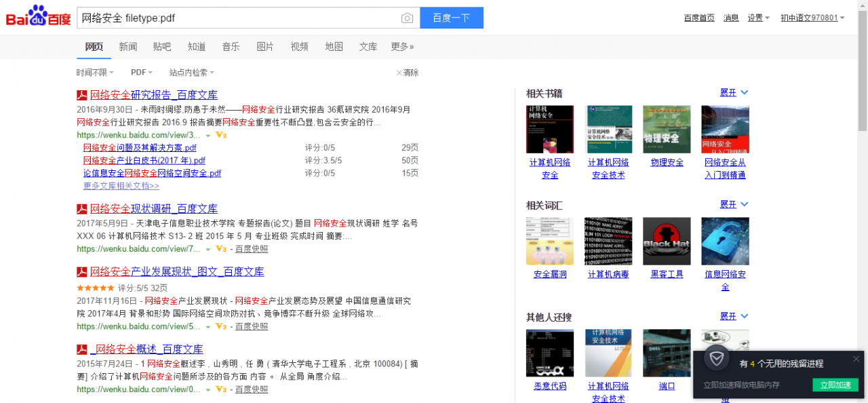Open Black Hat 黑客工具 thumbnail
This screenshot has height=403, width=868.
[x=667, y=241]
